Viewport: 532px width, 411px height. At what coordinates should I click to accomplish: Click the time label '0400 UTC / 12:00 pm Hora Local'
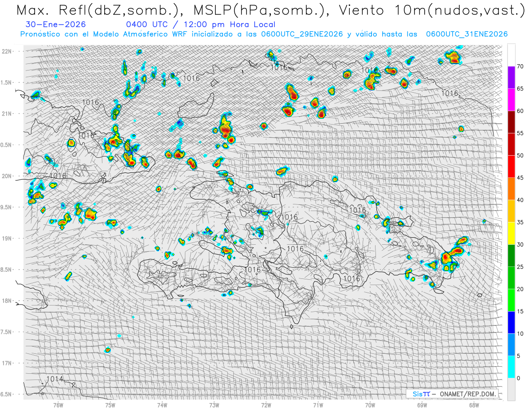(201, 25)
